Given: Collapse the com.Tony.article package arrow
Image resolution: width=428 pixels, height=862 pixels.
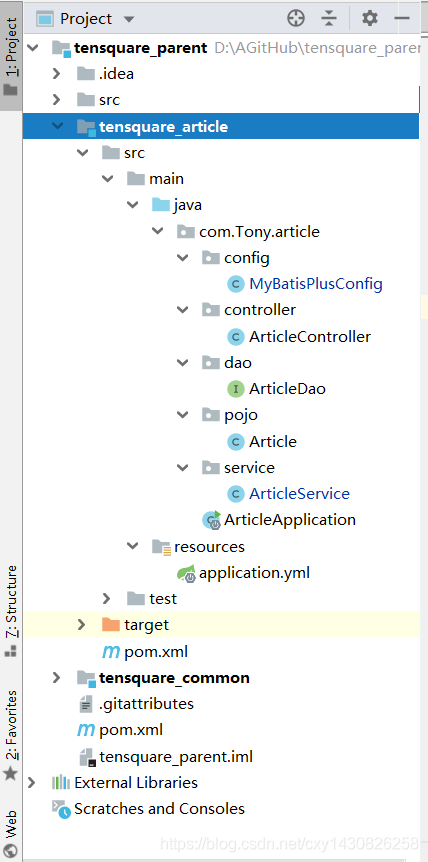Looking at the screenshot, I should (158, 231).
